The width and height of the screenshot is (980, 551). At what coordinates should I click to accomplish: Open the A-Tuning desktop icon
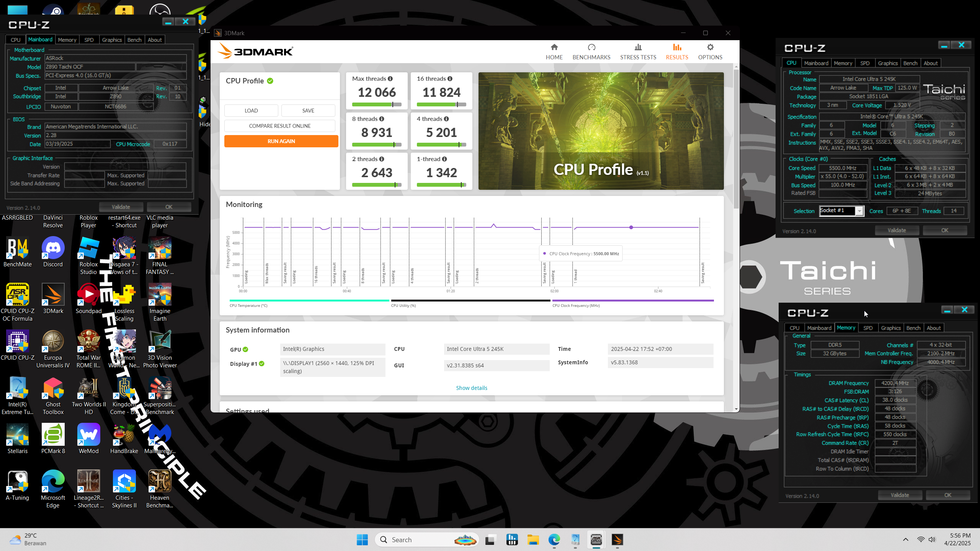[18, 485]
